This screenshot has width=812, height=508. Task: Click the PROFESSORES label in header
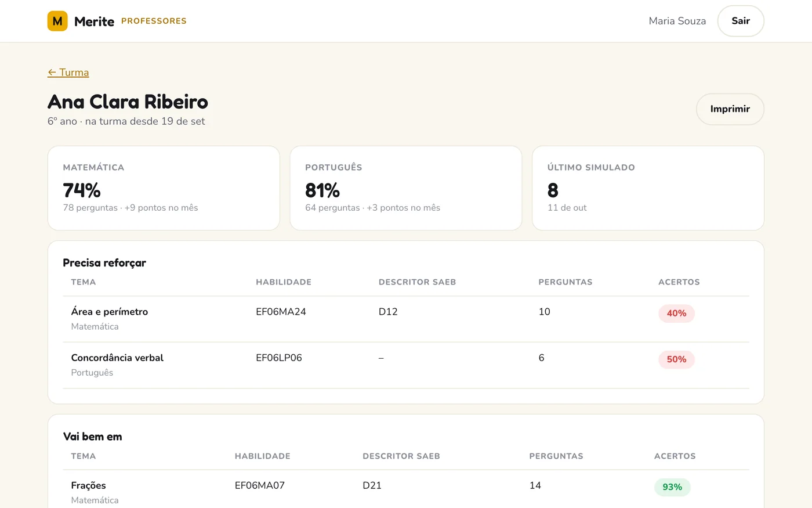(154, 21)
